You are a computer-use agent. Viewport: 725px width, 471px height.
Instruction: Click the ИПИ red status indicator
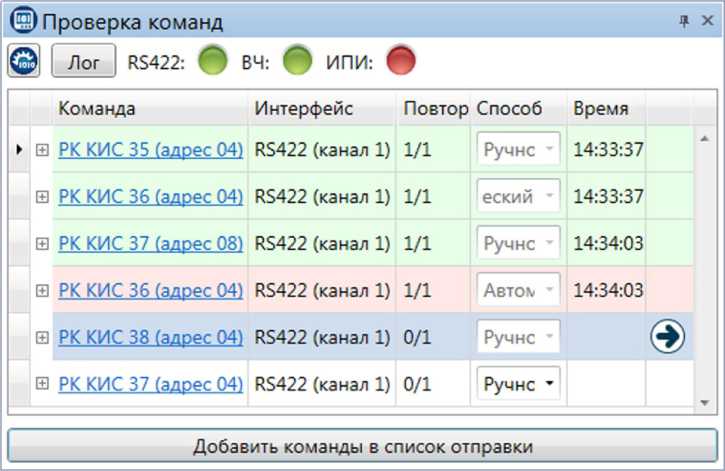point(401,60)
